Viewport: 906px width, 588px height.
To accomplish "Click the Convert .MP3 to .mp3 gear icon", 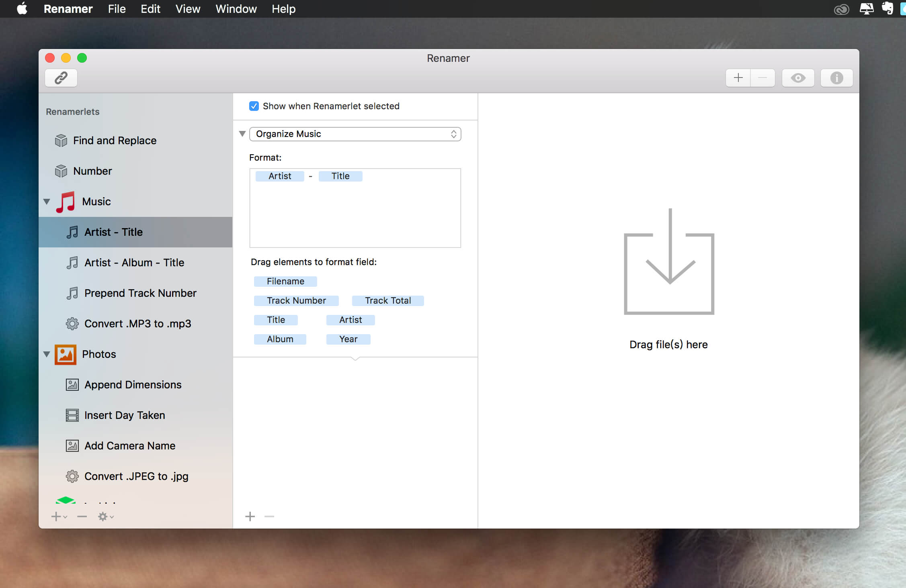I will click(72, 323).
